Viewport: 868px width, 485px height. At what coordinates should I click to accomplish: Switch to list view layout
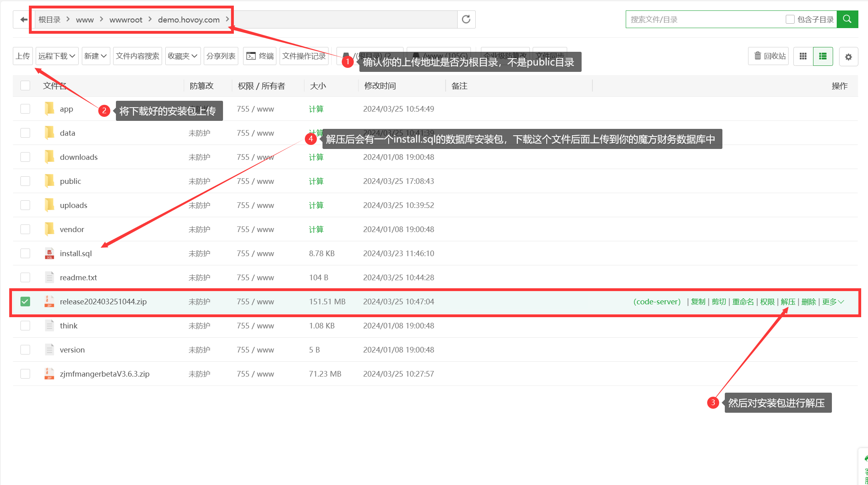[823, 56]
